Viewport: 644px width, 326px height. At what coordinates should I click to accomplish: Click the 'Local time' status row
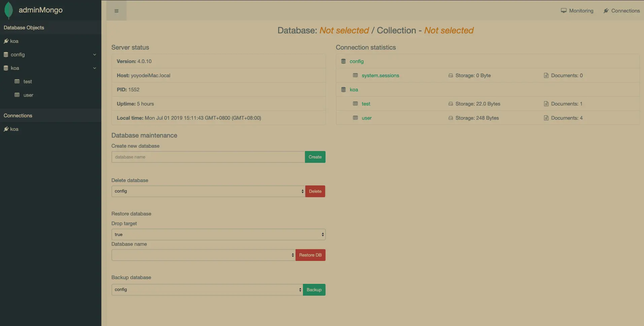[218, 118]
